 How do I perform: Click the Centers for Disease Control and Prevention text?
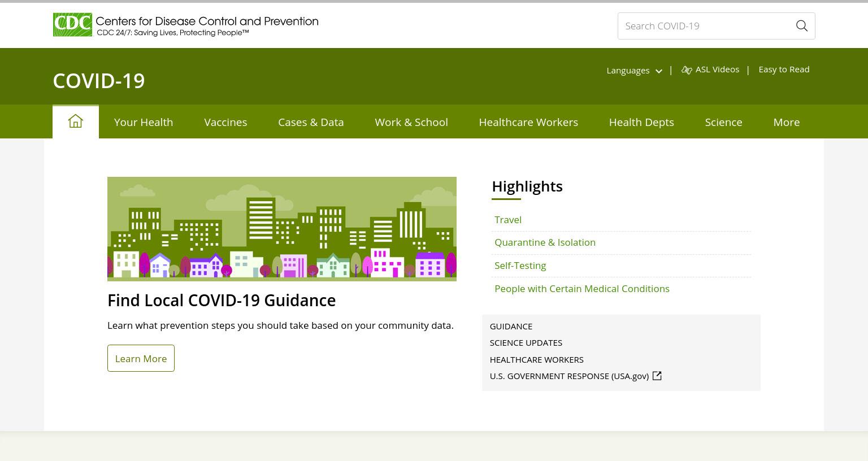point(207,21)
